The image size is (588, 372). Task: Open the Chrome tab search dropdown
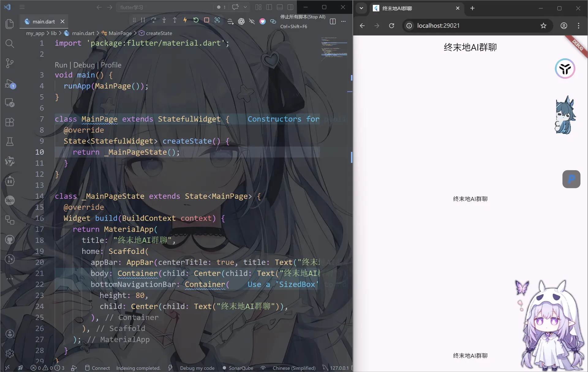tap(361, 8)
